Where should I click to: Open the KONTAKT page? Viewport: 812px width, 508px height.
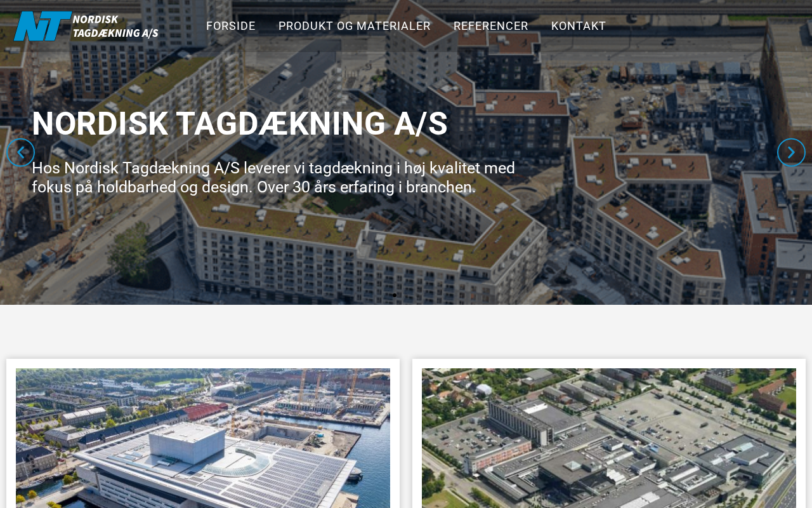579,26
